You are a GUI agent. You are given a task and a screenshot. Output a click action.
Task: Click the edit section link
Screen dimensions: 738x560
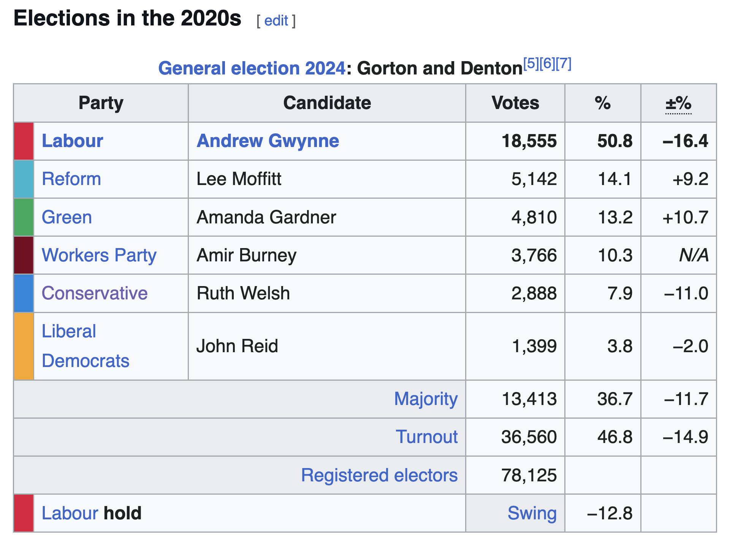[x=276, y=21]
